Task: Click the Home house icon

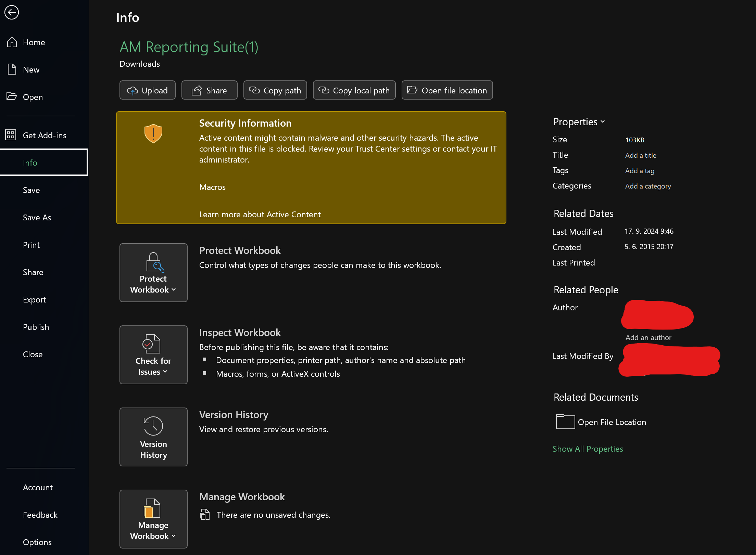Action: click(x=12, y=42)
